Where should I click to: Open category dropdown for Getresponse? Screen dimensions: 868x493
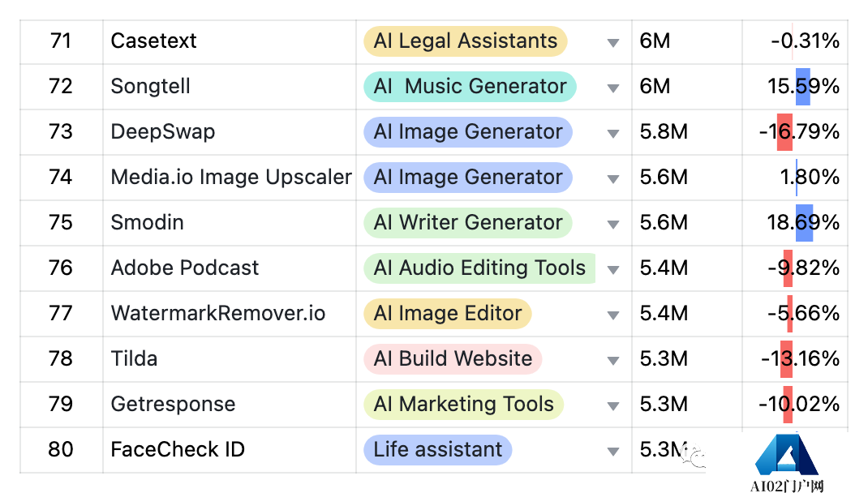612,405
